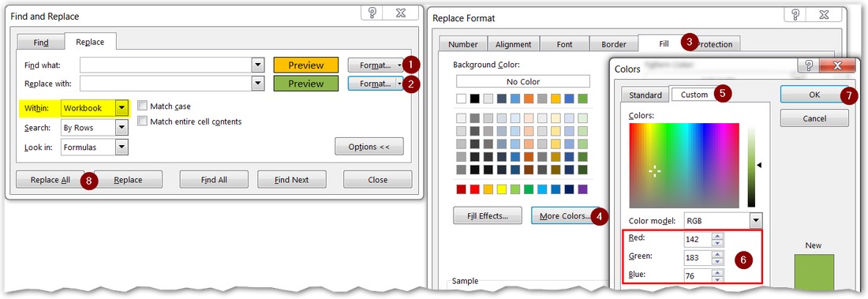Viewport: 868px width, 299px height.
Task: Click the No Color button
Action: pyautogui.click(x=523, y=81)
